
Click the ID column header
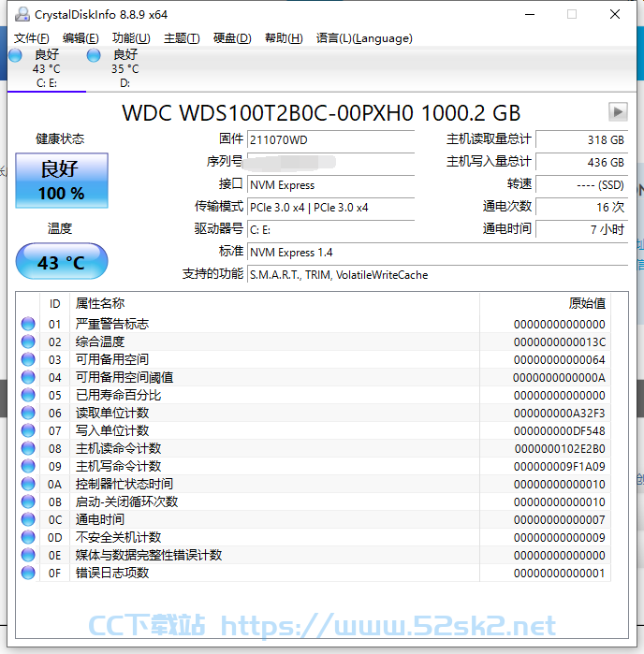click(x=54, y=304)
